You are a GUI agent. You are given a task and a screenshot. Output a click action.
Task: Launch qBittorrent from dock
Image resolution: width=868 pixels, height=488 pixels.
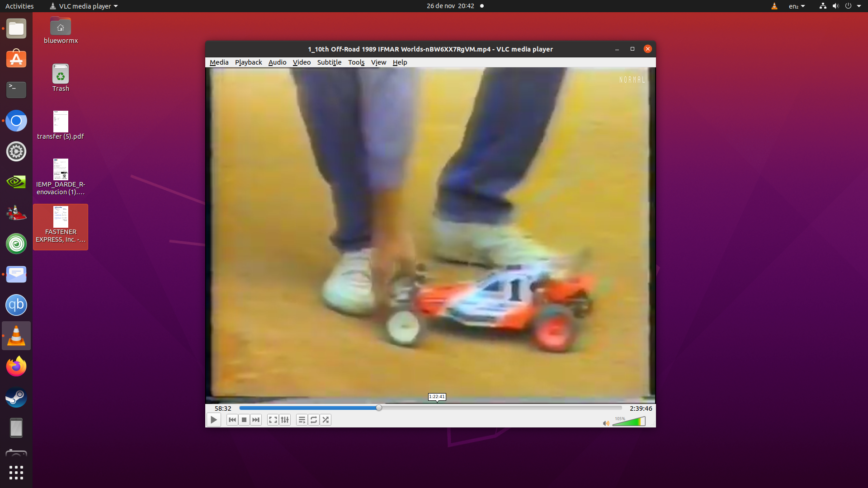coord(16,305)
